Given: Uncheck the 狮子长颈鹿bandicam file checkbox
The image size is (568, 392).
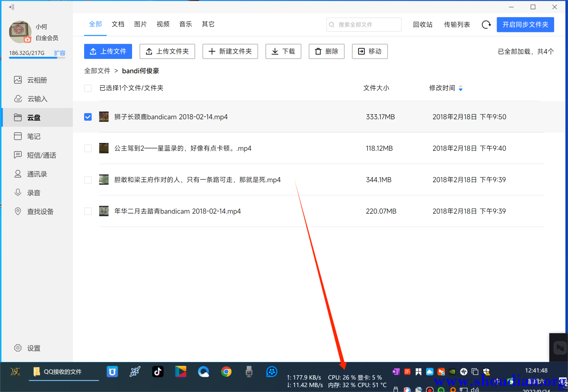Looking at the screenshot, I should (x=88, y=117).
